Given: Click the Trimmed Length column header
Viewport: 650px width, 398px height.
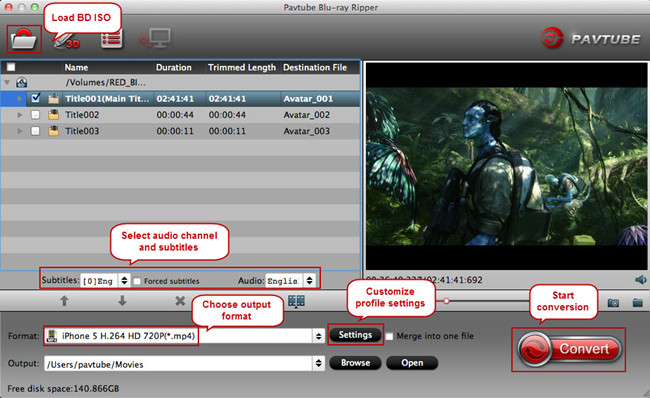Looking at the screenshot, I should (242, 67).
